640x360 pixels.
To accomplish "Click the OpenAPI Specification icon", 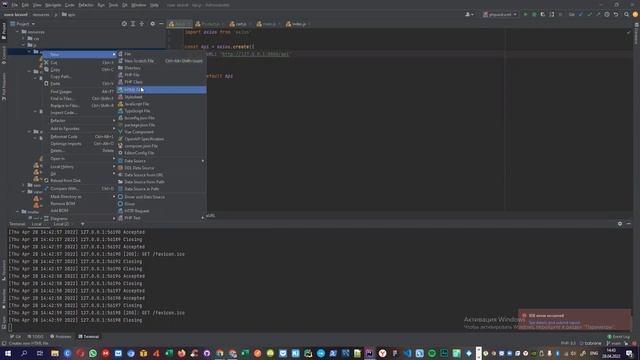I will (120, 139).
